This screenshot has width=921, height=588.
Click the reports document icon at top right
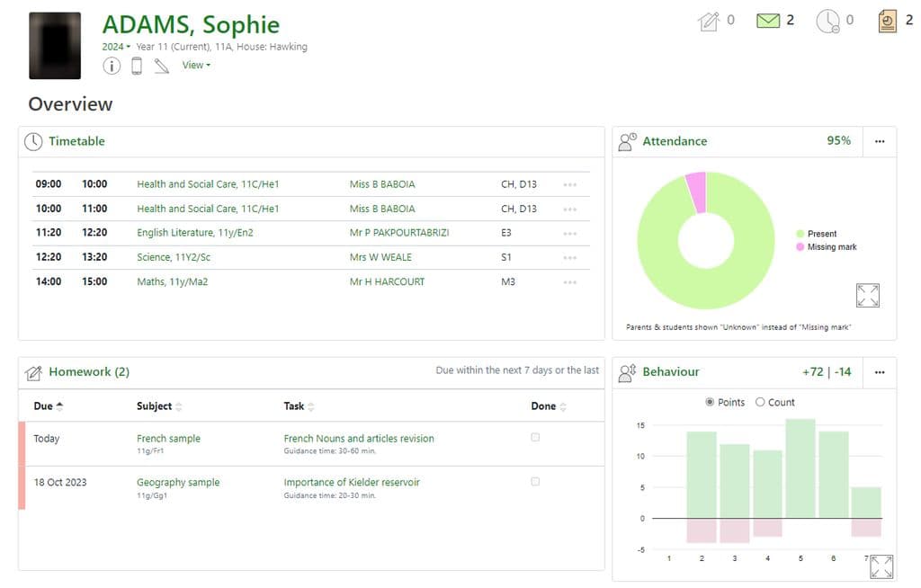point(888,21)
